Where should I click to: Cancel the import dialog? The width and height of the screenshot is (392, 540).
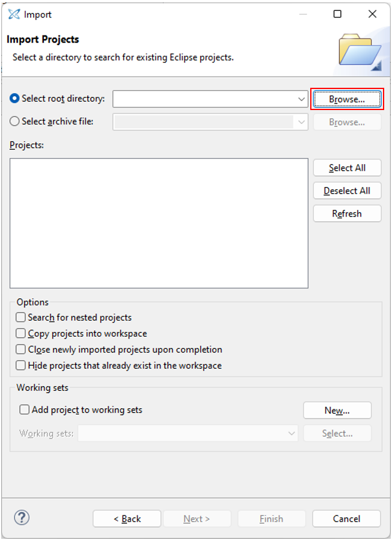click(x=347, y=519)
